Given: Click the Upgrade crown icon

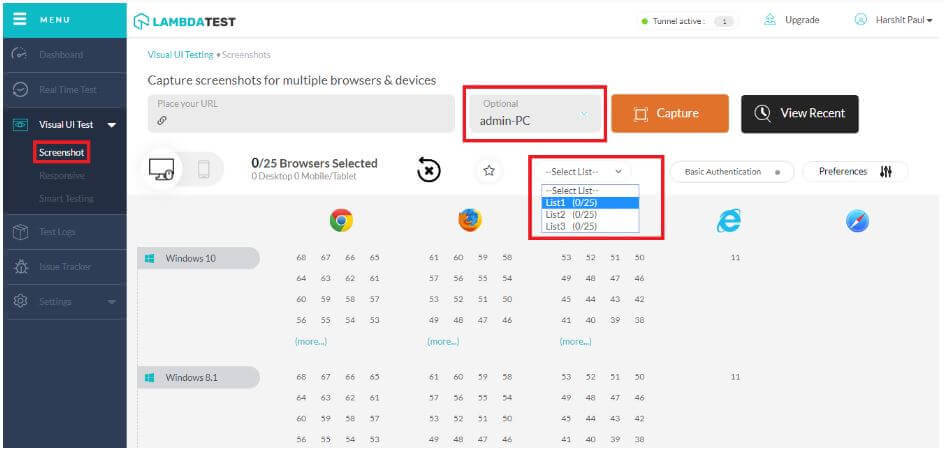Looking at the screenshot, I should pyautogui.click(x=769, y=20).
